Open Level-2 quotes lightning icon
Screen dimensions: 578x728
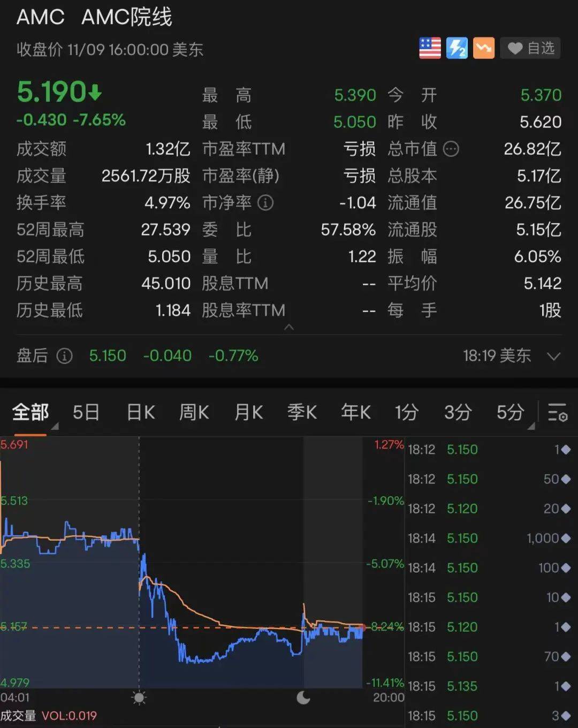457,48
